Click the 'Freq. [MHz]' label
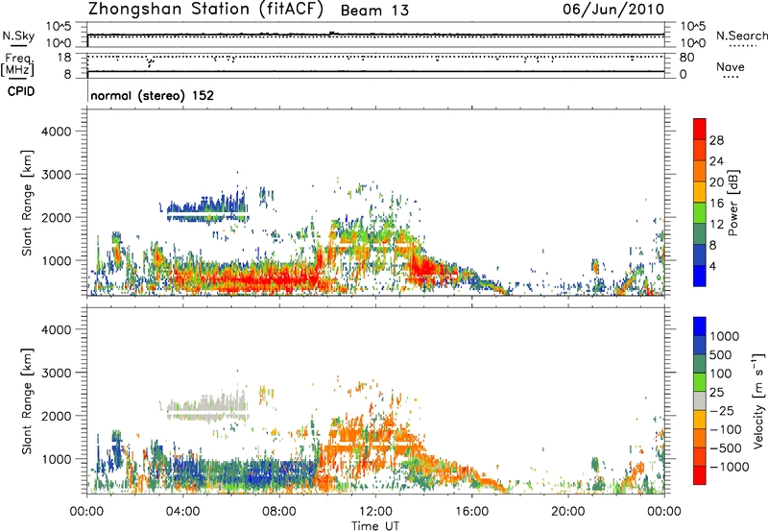Viewport: 768px width, 532px height. (18, 64)
